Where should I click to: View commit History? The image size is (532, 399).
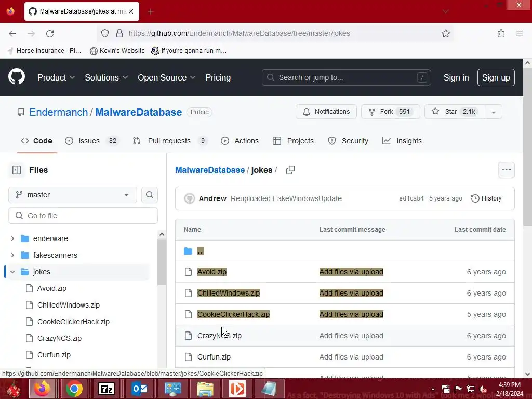[486, 198]
